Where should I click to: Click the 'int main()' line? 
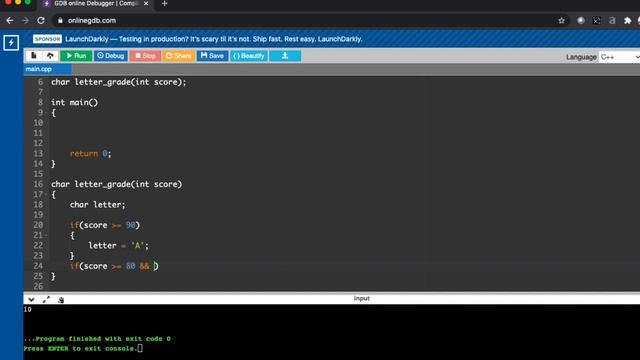click(x=74, y=102)
